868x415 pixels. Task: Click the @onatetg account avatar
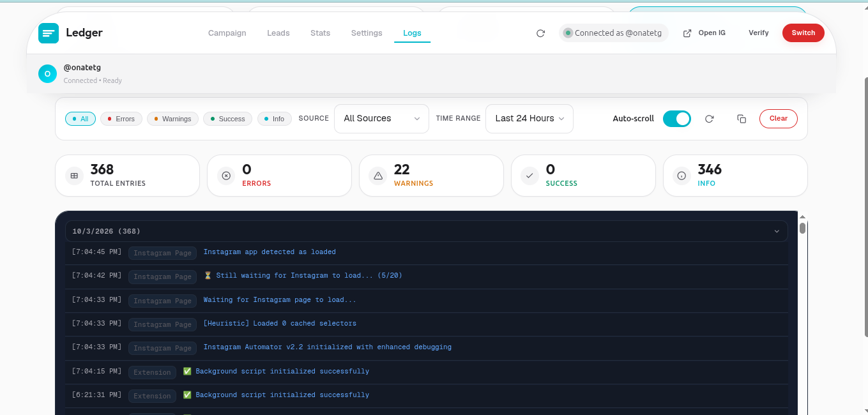47,73
